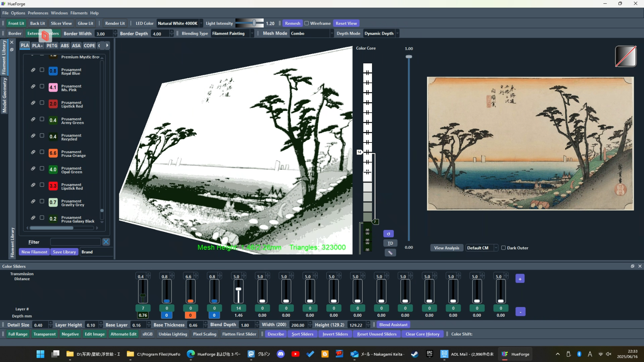Click the TD button under Color Core
This screenshot has width=644, height=362.
390,243
